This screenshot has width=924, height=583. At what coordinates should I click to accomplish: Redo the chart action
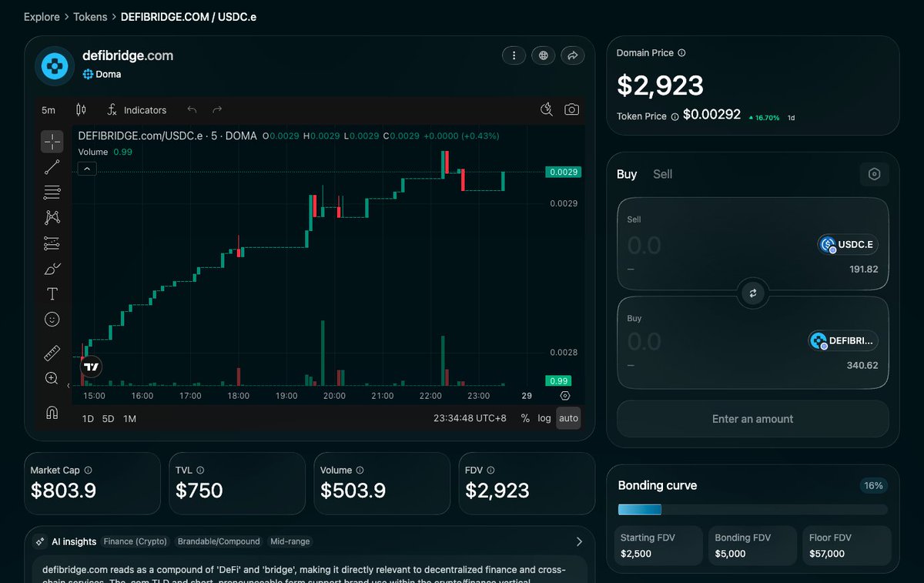point(217,110)
